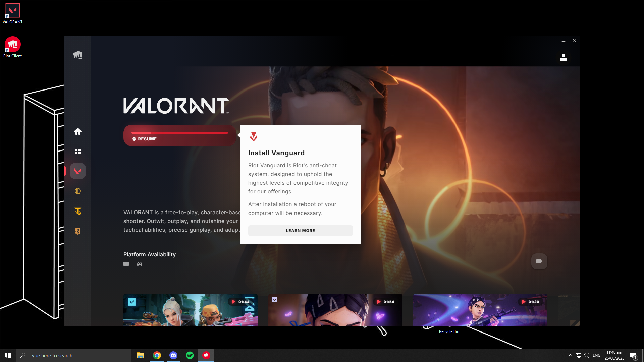Image resolution: width=644 pixels, height=362 pixels.
Task: Play the 01:54 video thumbnail
Action: 335,310
